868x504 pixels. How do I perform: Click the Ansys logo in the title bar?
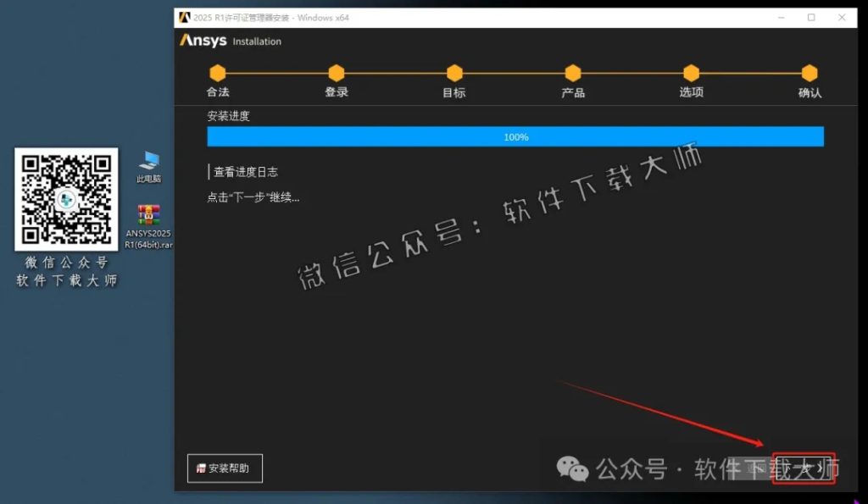point(183,17)
